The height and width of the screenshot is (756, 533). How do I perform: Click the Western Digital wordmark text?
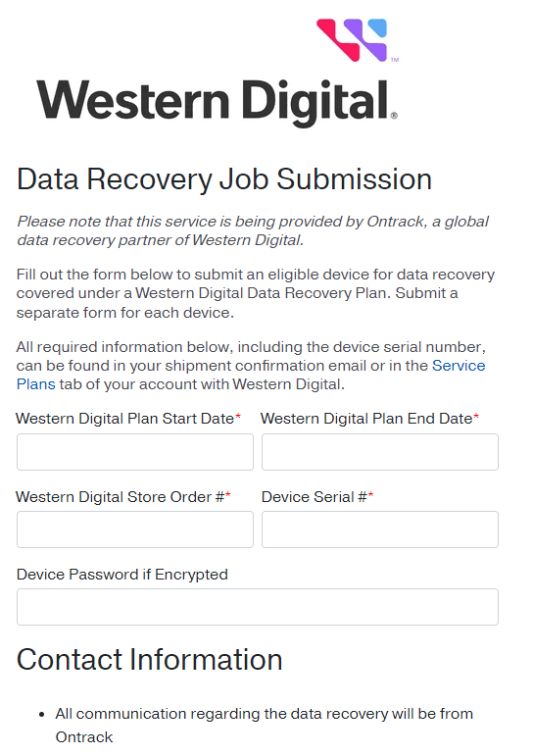point(217,102)
